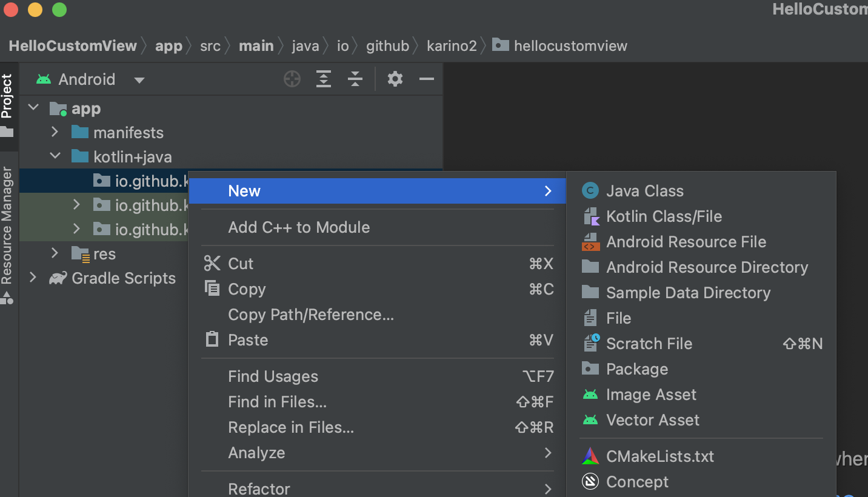Click the Concept icon in the submenu

pos(590,482)
